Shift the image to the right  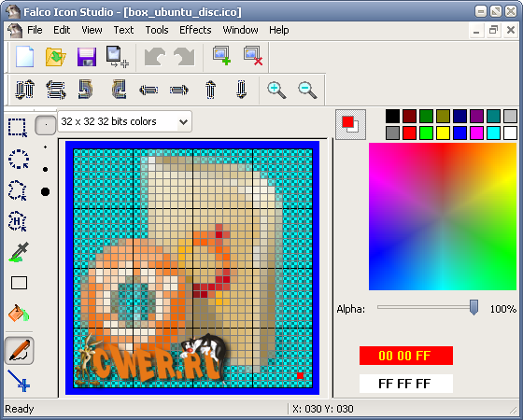coord(179,90)
